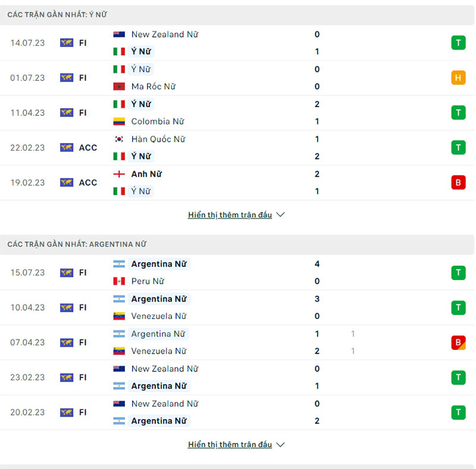This screenshot has height=469, width=476.
Task: Toggle the green T result badge for New Zealand match
Action: tap(458, 43)
